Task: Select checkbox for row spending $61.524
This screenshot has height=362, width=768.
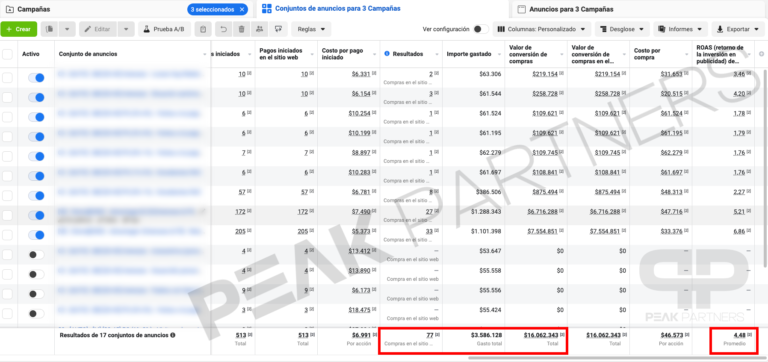Action: [x=7, y=117]
